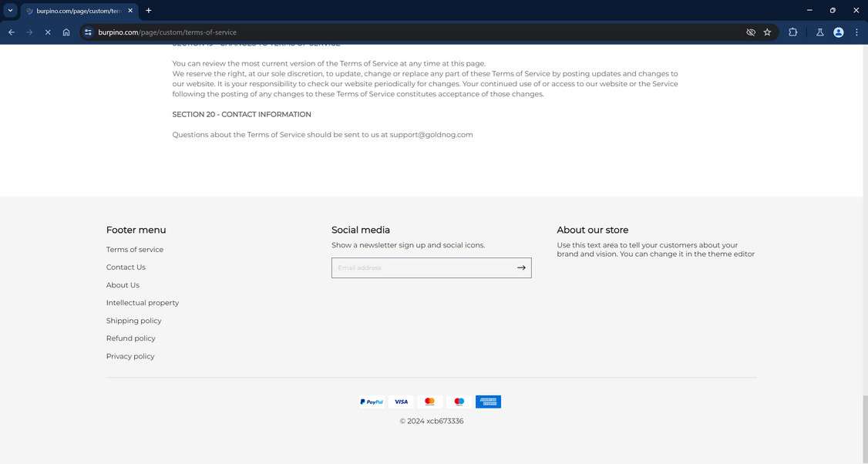The image size is (868, 464).
Task: Open the Extensions puzzle icon
Action: [x=792, y=32]
